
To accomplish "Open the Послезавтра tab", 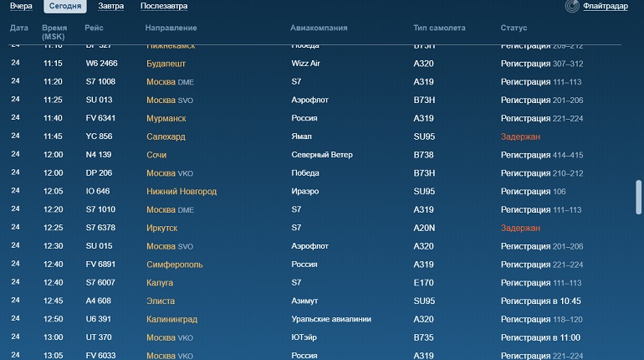I will click(164, 6).
